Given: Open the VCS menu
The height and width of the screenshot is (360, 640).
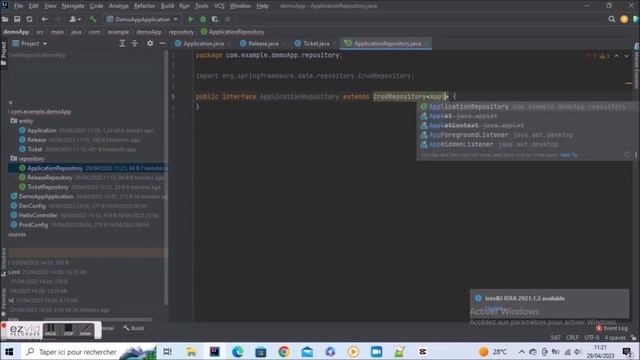Looking at the screenshot, I should click(x=219, y=6).
